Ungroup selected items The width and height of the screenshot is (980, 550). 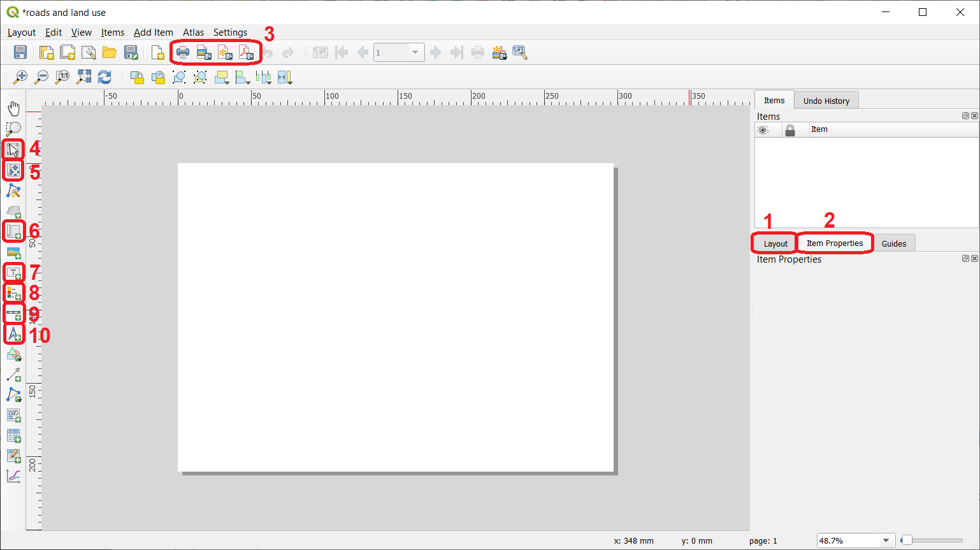coord(200,77)
